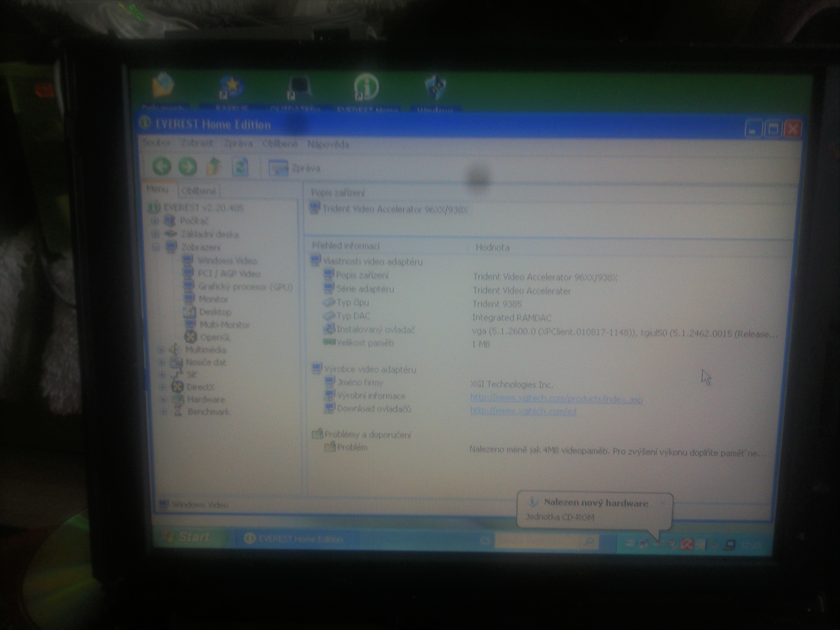Open the xgitech.com/sd driver download link
The image size is (840, 630).
coord(523,411)
